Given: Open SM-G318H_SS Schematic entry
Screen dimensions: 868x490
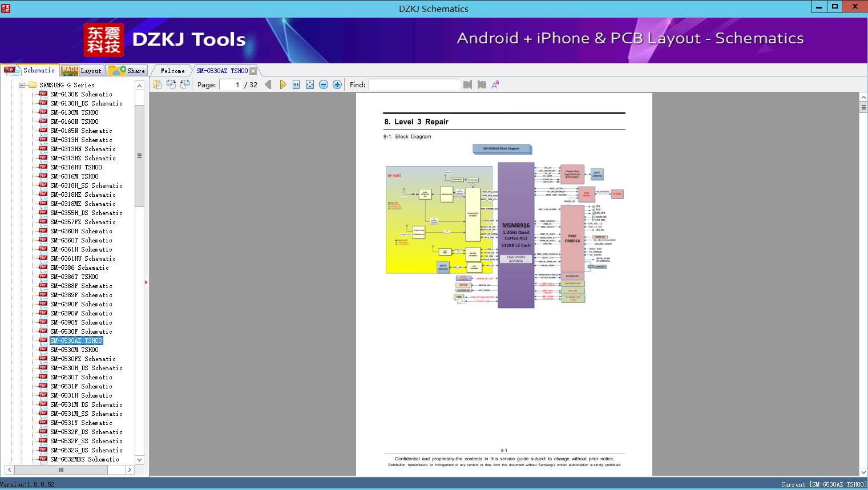Looking at the screenshot, I should pos(86,185).
